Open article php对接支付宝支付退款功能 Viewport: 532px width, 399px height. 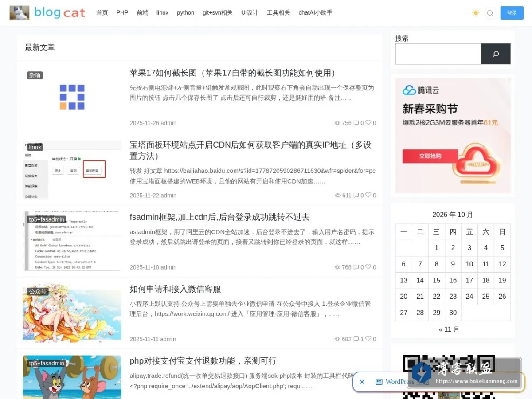[203, 361]
